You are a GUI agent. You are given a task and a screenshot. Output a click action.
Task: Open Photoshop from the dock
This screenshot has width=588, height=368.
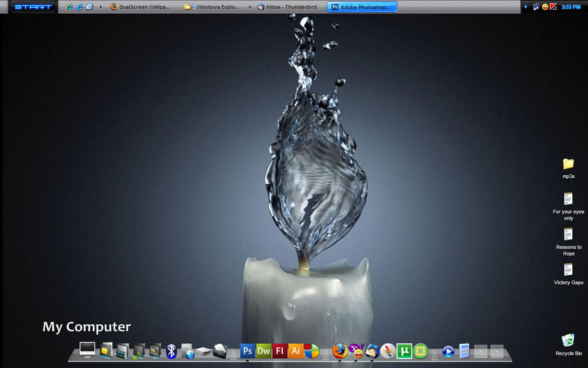click(248, 351)
